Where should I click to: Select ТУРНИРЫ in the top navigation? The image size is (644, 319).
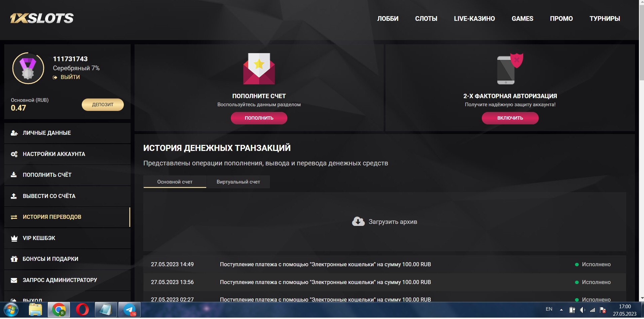coord(605,18)
